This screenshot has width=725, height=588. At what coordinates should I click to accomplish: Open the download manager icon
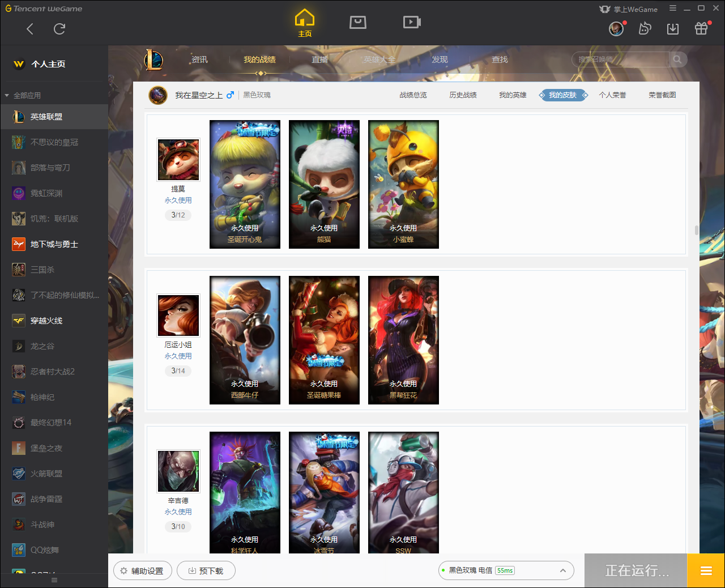tap(673, 28)
